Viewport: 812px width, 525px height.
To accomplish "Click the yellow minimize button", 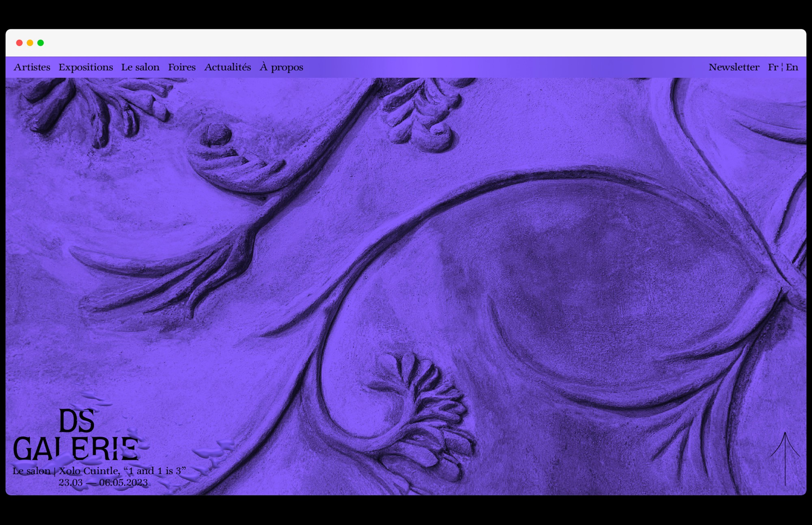I will (x=30, y=42).
